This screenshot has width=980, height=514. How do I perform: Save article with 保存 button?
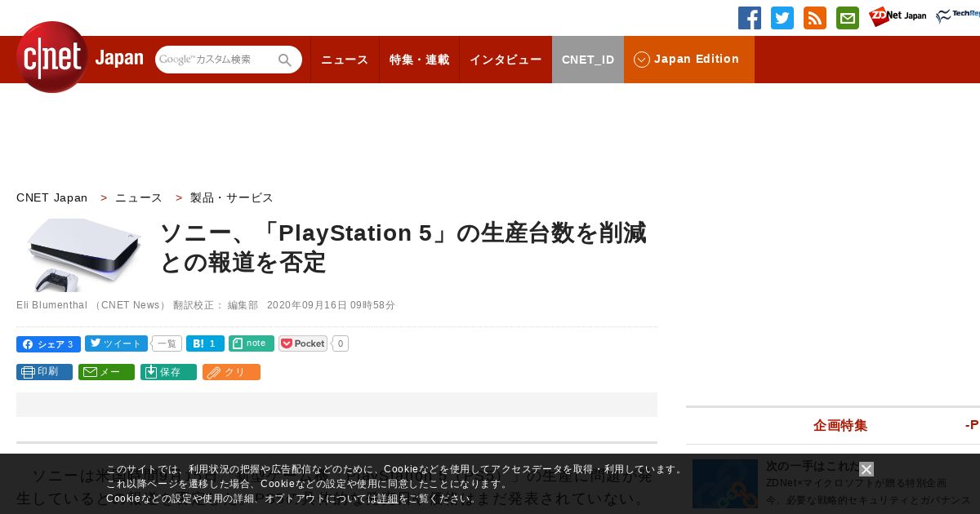pos(168,372)
